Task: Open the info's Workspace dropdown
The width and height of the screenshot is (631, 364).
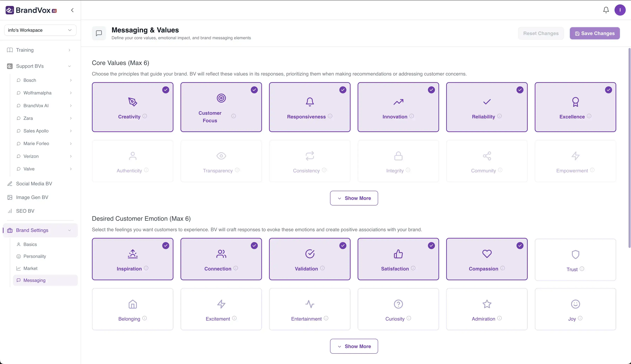Action: [40, 30]
